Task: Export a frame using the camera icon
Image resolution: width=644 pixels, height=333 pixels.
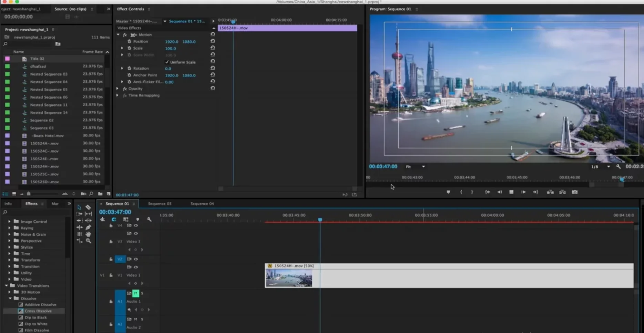Action: pos(575,192)
